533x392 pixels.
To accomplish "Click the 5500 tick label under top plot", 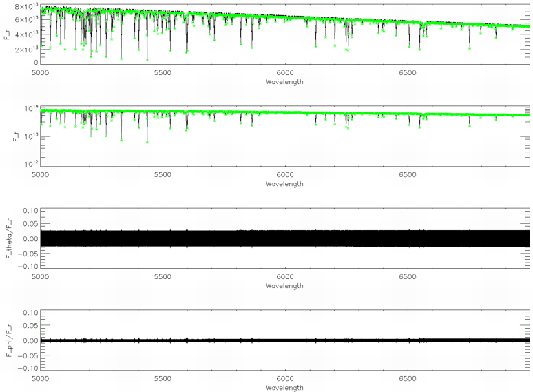I will pyautogui.click(x=163, y=72).
